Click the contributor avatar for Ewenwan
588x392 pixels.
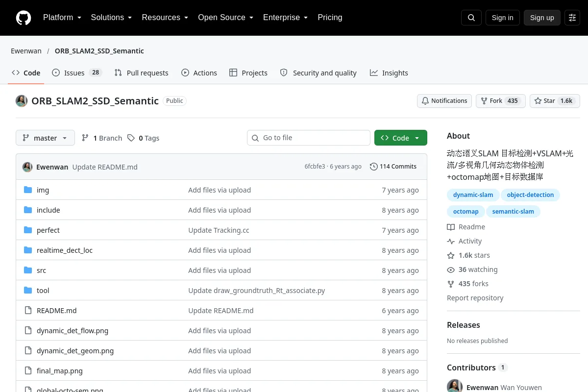[x=455, y=386]
